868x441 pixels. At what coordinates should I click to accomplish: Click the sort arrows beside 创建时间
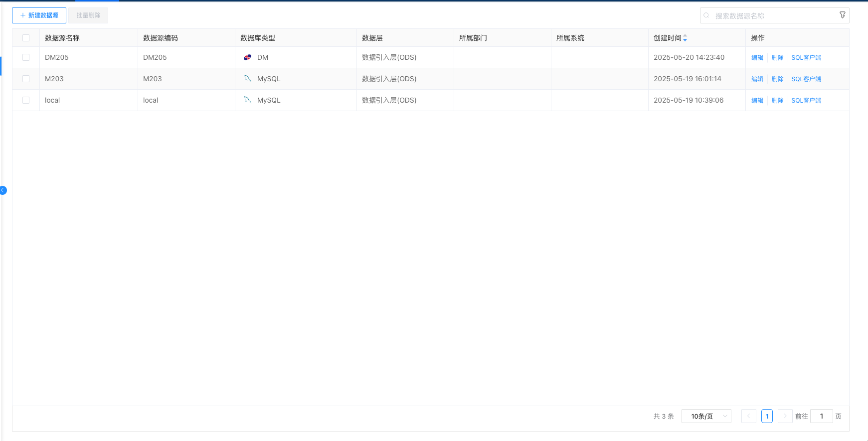tap(685, 38)
